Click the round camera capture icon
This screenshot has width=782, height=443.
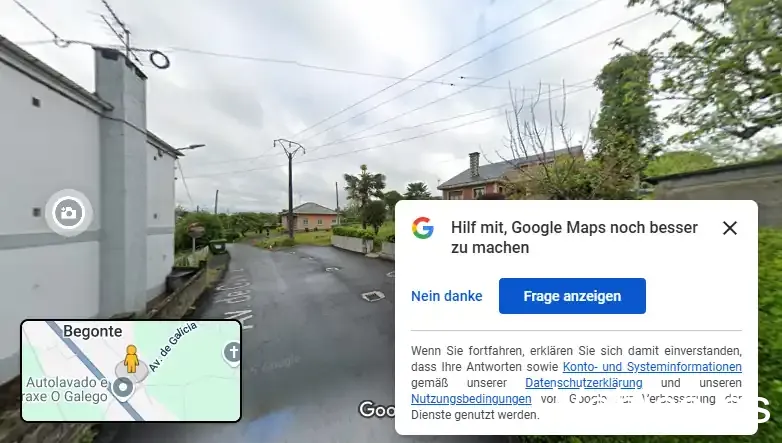point(68,213)
